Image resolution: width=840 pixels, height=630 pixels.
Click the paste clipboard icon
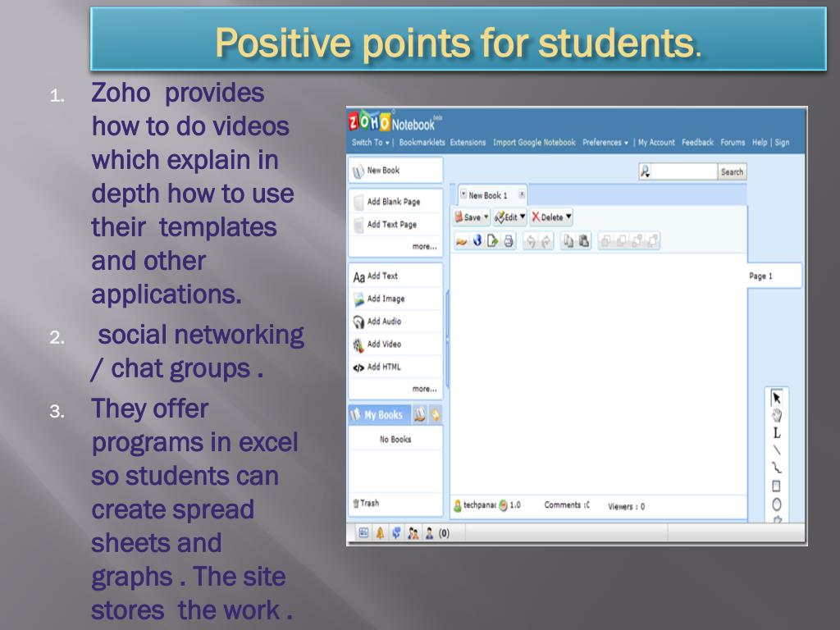pyautogui.click(x=584, y=241)
